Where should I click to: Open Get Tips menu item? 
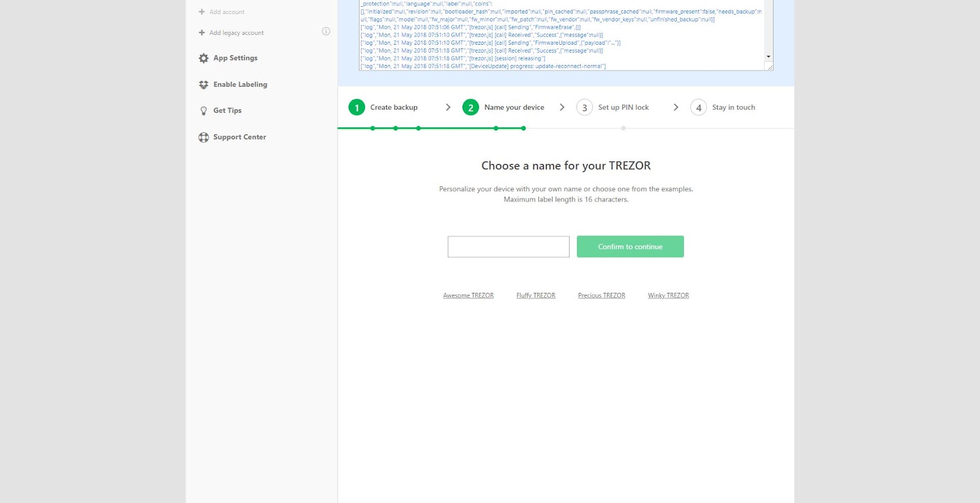[x=227, y=111]
